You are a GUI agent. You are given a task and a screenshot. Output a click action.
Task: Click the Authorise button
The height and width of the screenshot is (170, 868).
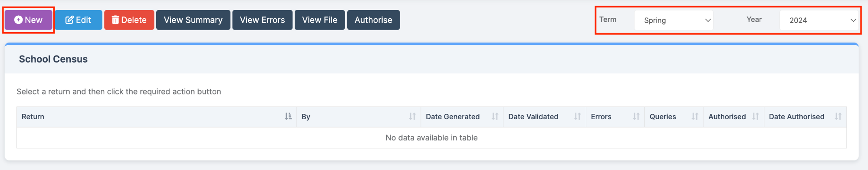click(373, 20)
